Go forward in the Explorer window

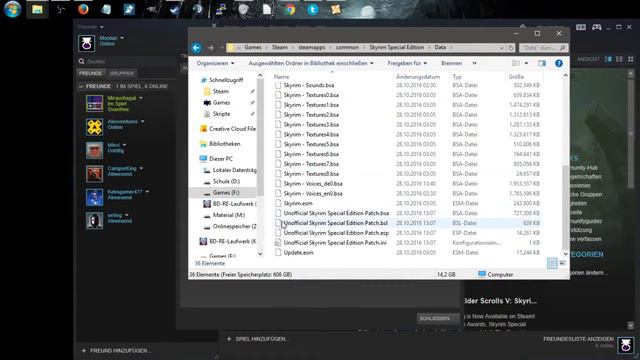pyautogui.click(x=210, y=48)
